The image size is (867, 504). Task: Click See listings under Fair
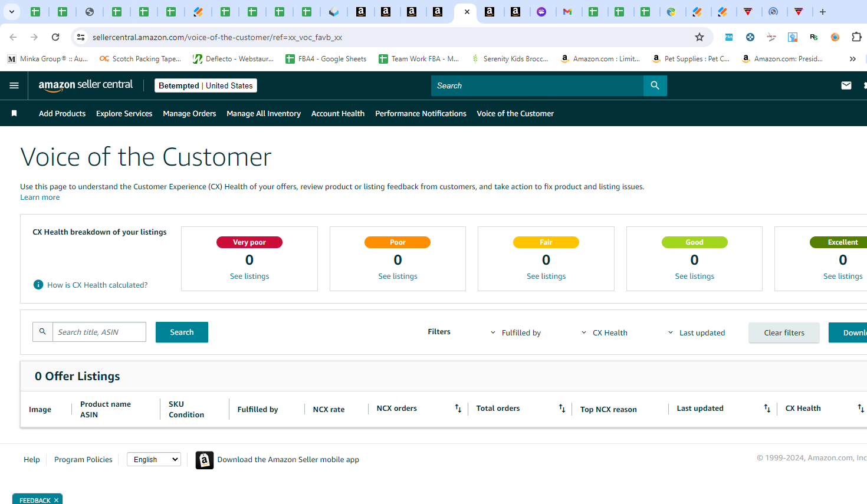tap(546, 276)
